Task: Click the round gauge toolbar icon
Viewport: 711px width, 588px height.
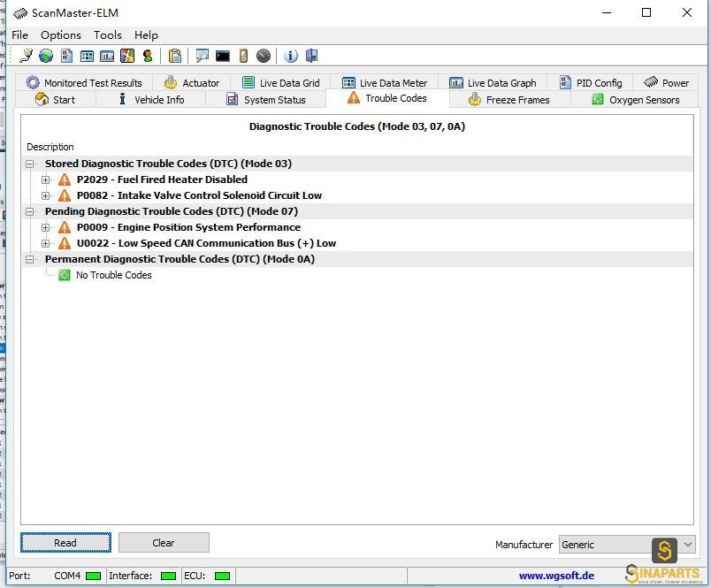Action: point(263,56)
